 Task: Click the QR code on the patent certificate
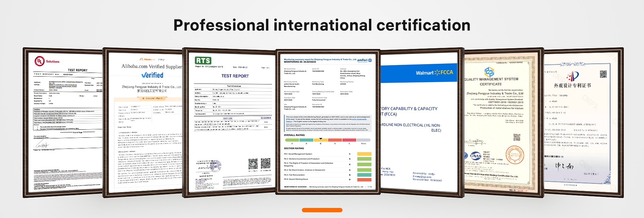click(603, 74)
